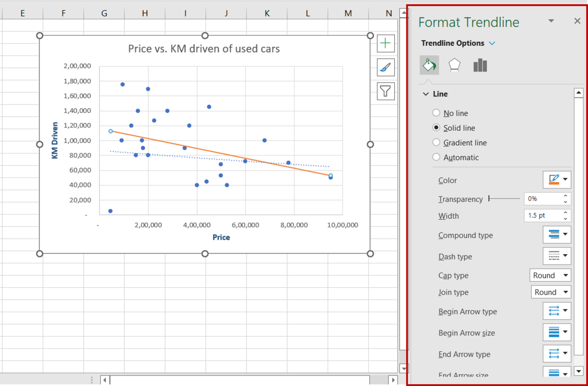588x386 pixels.
Task: Open the Effects pentagon icon
Action: pyautogui.click(x=454, y=65)
